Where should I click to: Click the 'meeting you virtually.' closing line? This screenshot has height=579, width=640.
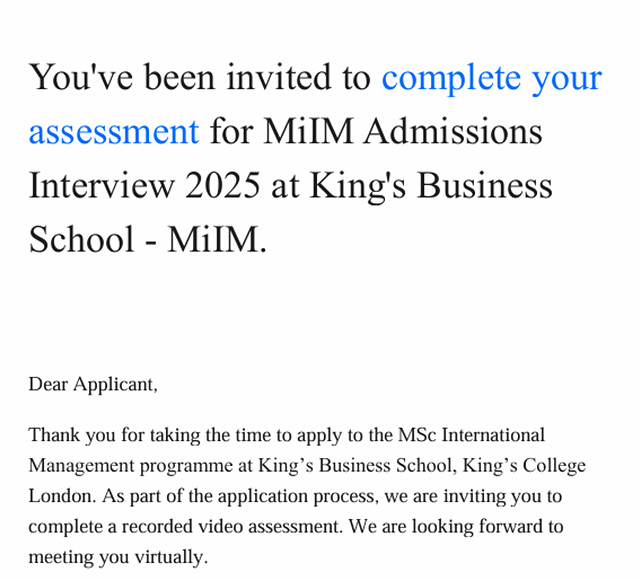tap(118, 557)
